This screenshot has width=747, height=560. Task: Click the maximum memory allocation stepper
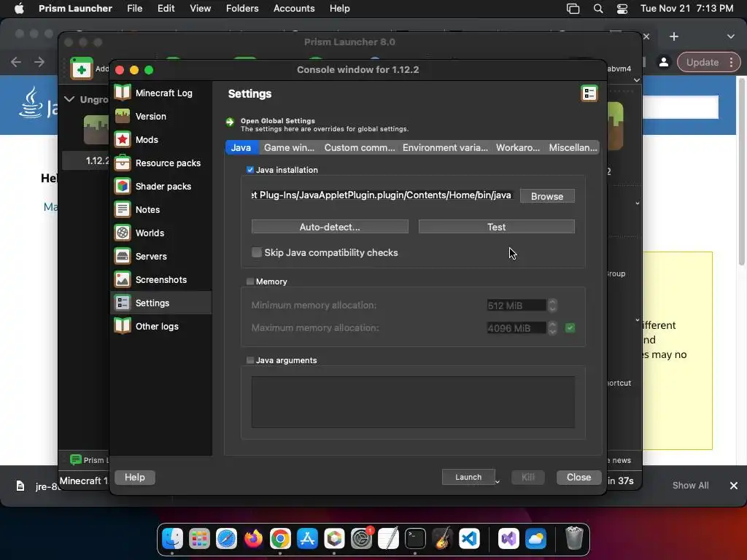552,327
